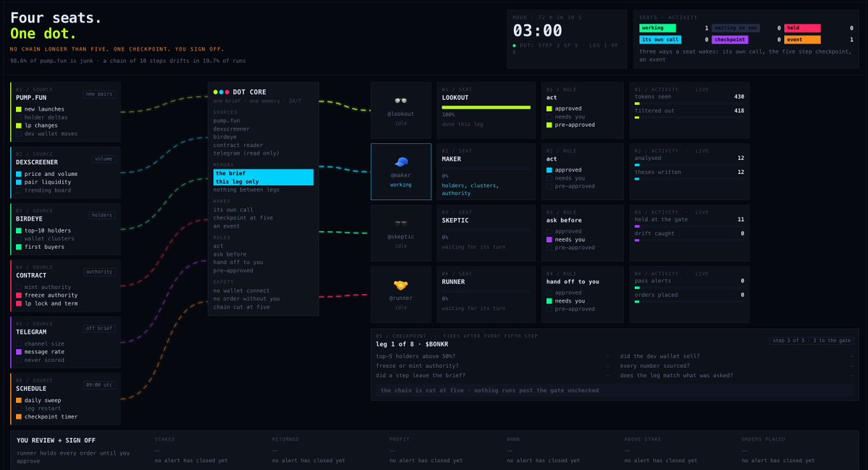Select the @maker blue cap icon
This screenshot has width=868, height=470.
point(401,161)
